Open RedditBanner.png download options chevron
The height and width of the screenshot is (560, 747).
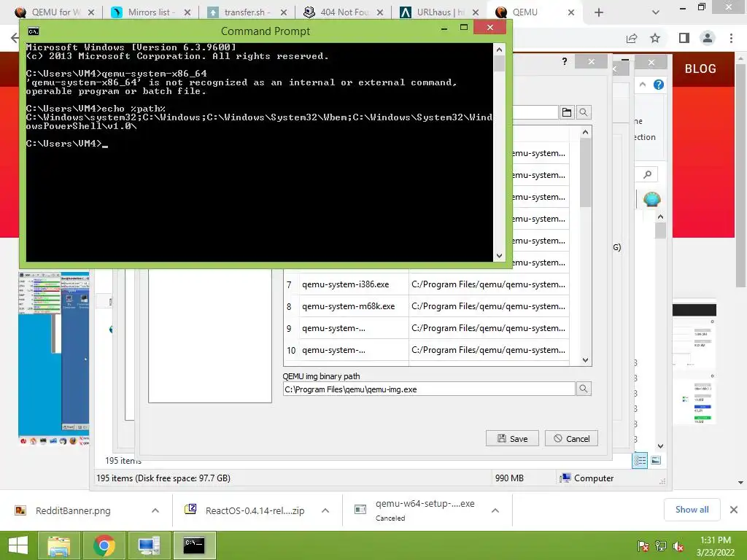[x=155, y=510]
